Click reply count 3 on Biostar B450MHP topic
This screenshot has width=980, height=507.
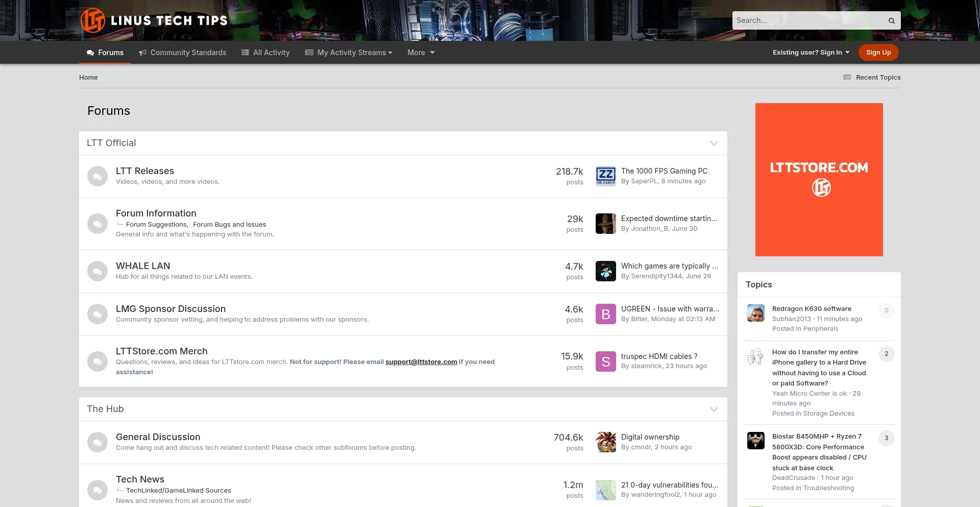point(887,438)
